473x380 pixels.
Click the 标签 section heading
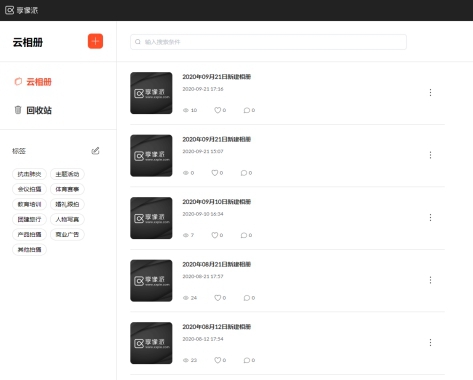pos(19,151)
